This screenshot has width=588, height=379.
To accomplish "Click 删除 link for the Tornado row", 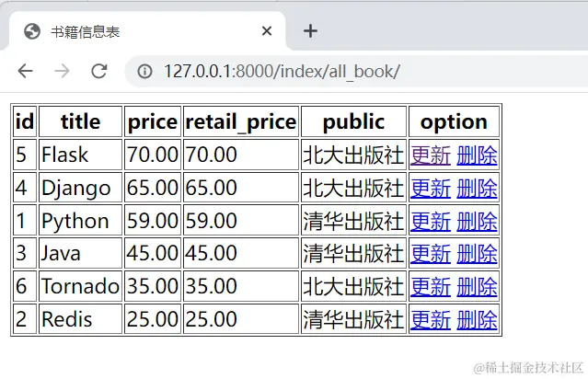I will point(477,286).
